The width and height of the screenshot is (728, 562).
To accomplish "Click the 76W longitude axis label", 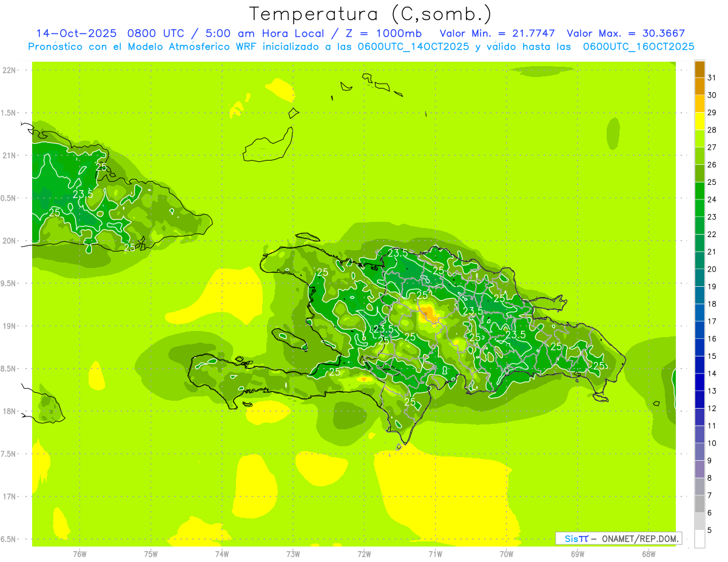I will (x=79, y=554).
